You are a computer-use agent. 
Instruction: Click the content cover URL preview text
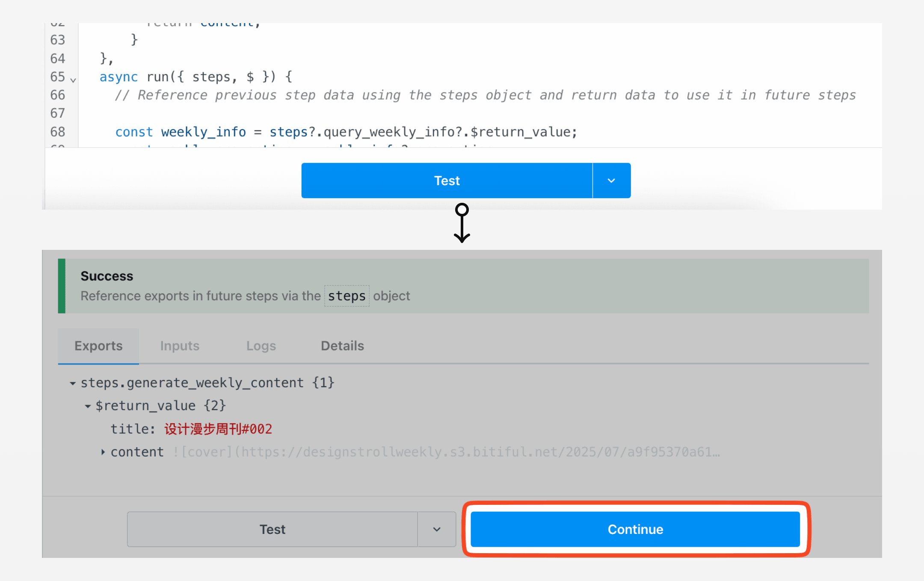click(x=446, y=452)
